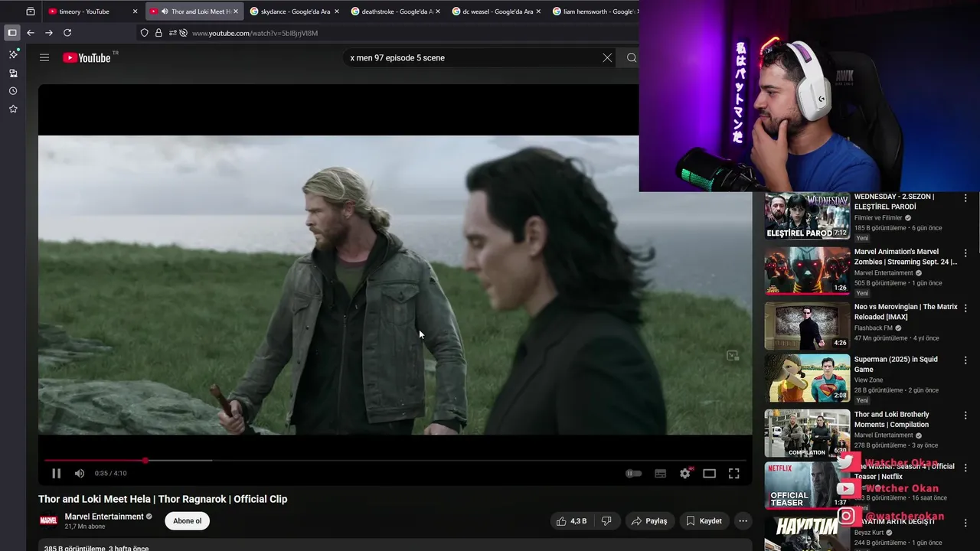The image size is (980, 551).
Task: Open player settings gear menu
Action: (x=685, y=474)
